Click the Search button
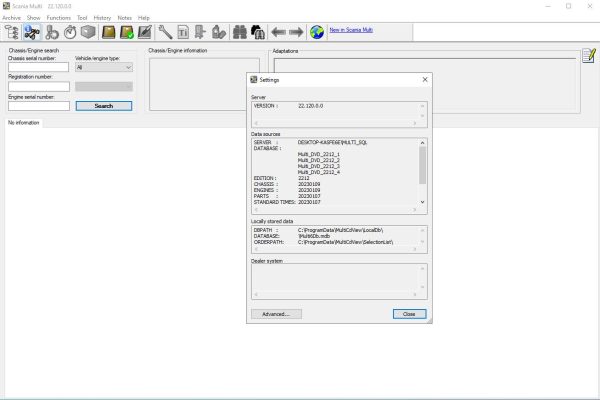The width and height of the screenshot is (600, 400). pos(104,106)
